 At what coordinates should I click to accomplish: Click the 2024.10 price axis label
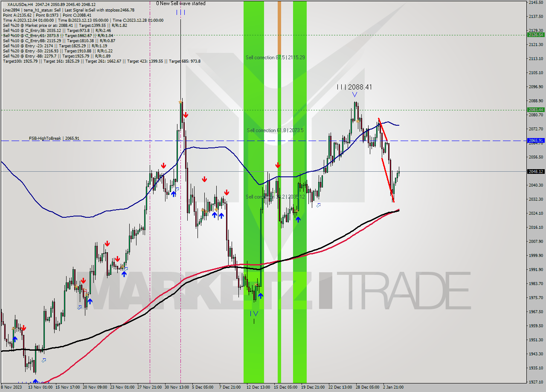click(536, 213)
